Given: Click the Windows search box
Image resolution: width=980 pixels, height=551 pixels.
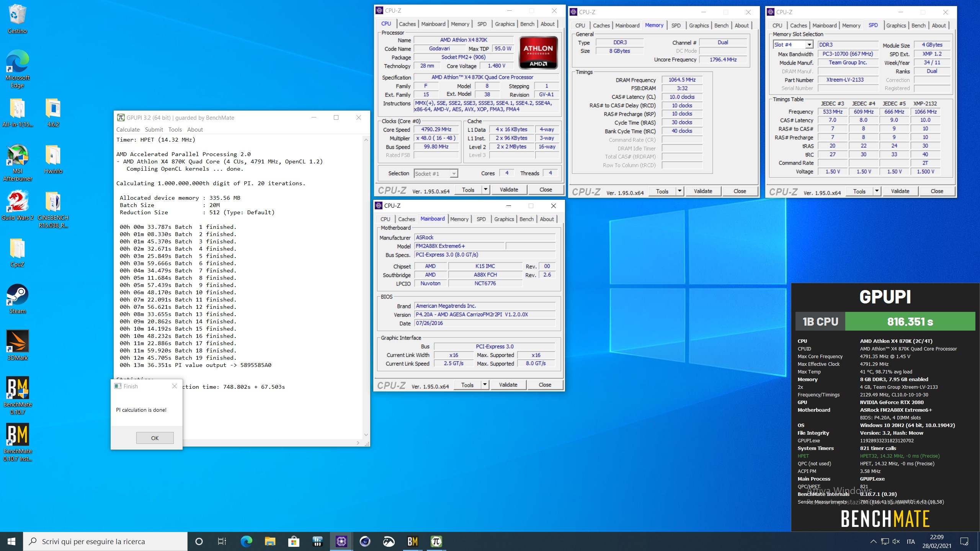Looking at the screenshot, I should pyautogui.click(x=105, y=541).
